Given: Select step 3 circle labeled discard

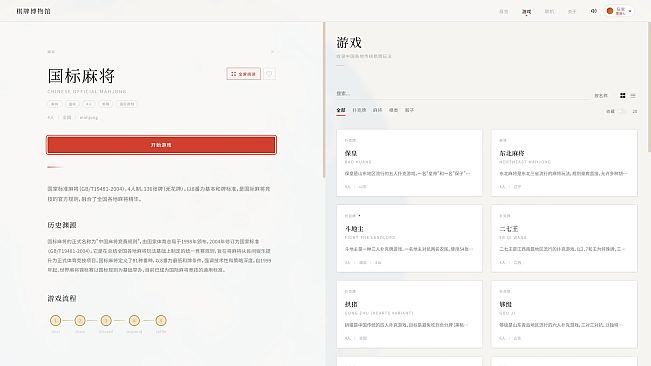Looking at the screenshot, I should coord(106,320).
